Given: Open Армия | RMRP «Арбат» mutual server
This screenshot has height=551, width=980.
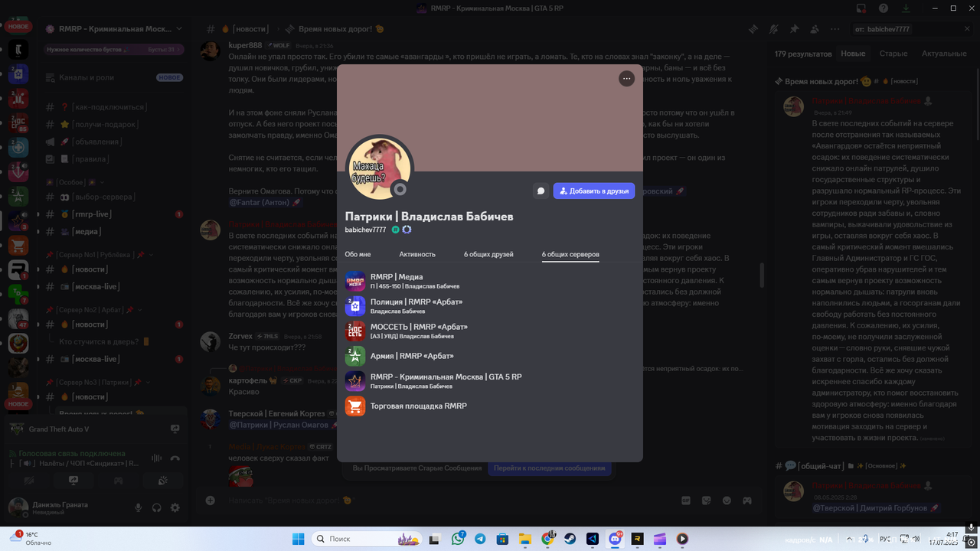Looking at the screenshot, I should click(x=490, y=356).
